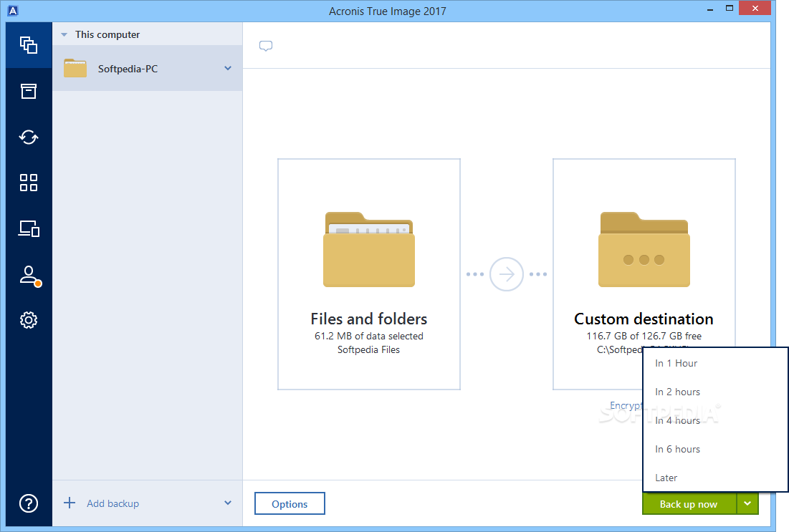Open the Settings gear icon
This screenshot has height=532, width=789.
coord(29,320)
